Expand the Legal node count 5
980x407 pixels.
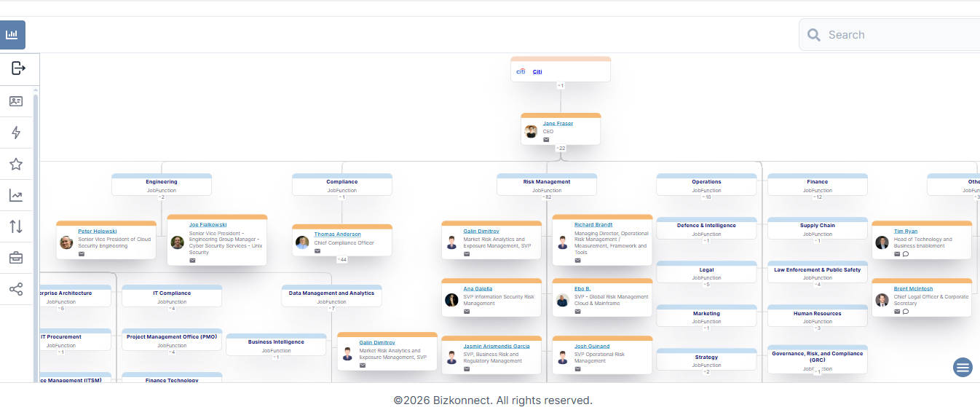point(706,285)
